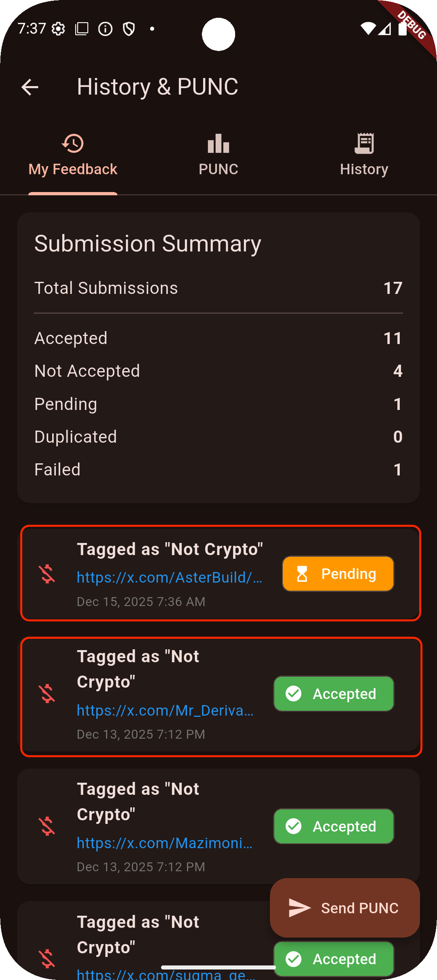Click the My Feedback history clock icon
Screen dimensions: 437x980
[73, 144]
